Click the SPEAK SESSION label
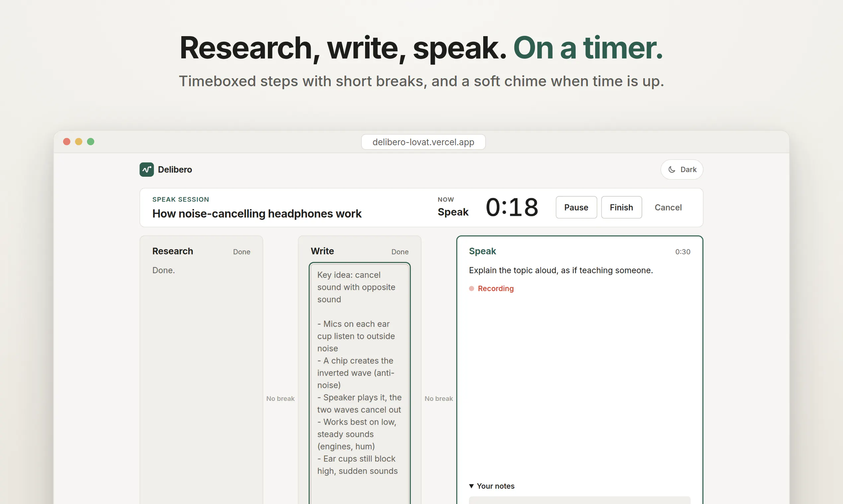Viewport: 843px width, 504px height. tap(181, 199)
